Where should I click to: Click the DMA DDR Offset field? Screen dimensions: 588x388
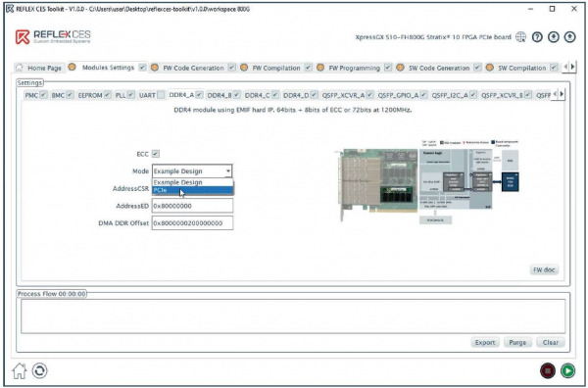(x=192, y=222)
